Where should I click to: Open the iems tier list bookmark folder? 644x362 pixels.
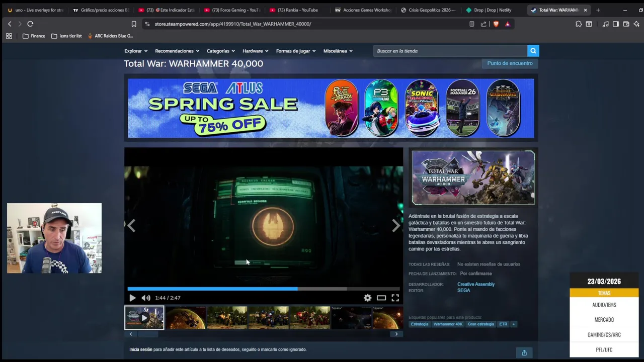pos(66,36)
